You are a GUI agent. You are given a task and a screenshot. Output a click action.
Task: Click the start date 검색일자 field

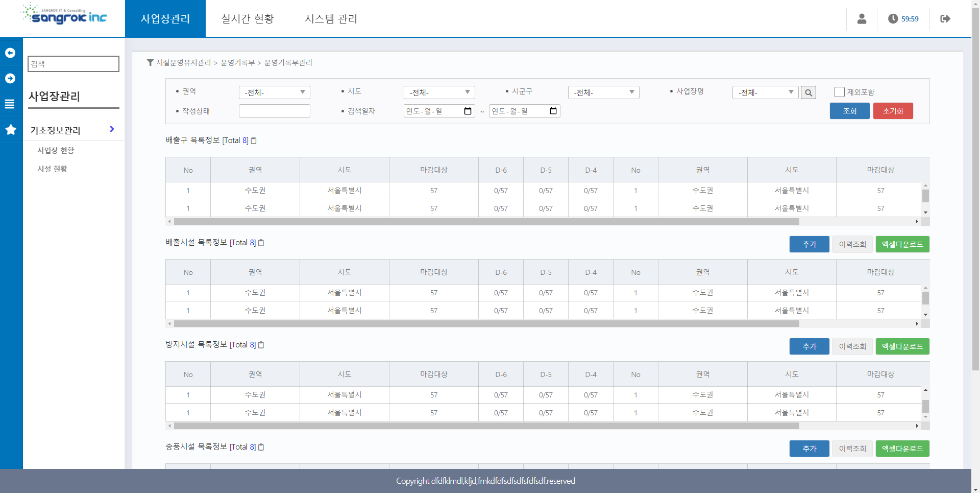point(439,111)
